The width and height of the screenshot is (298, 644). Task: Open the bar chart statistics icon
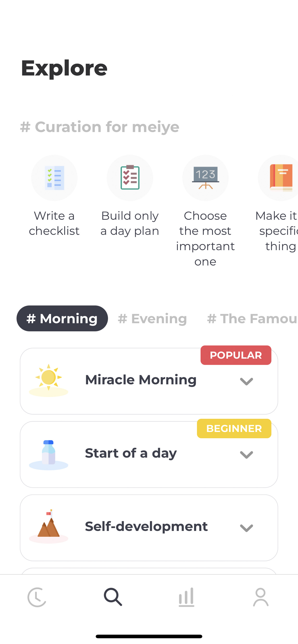coord(186,597)
